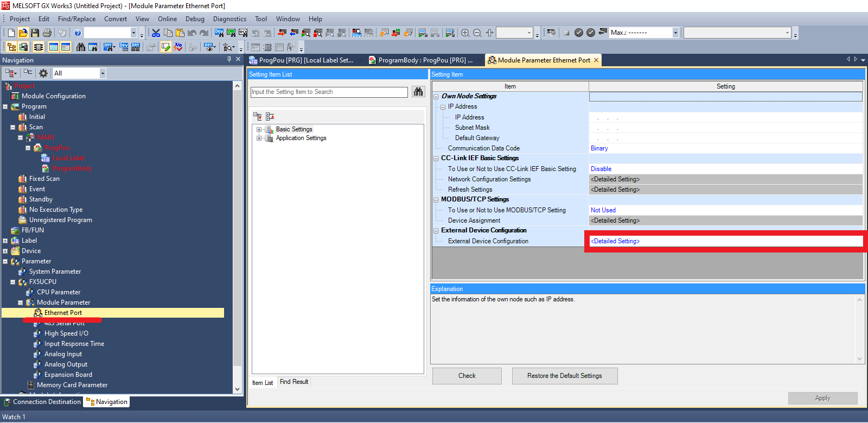
Task: Click the New project icon
Action: tap(12, 33)
